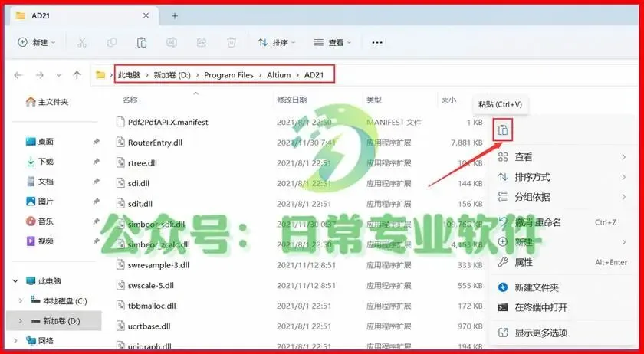The height and width of the screenshot is (354, 644).
Task: Open the 查看 view dropdown in toolbar
Action: point(333,42)
